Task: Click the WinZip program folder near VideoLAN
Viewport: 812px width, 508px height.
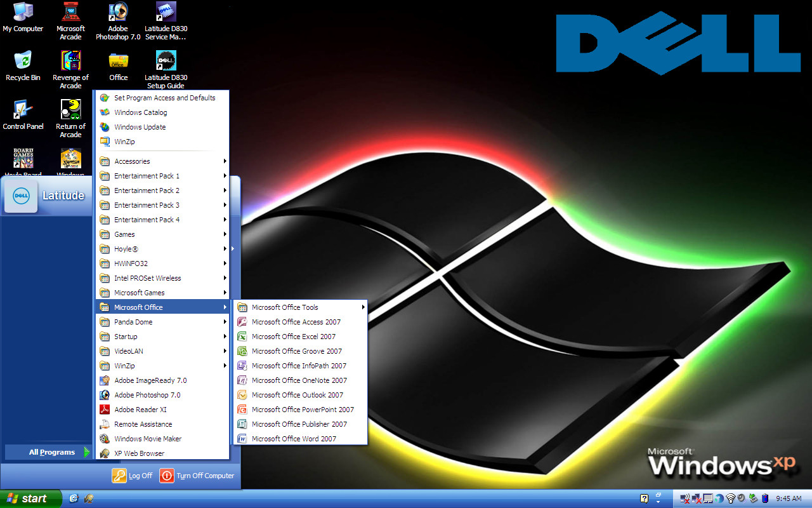Action: [x=162, y=366]
